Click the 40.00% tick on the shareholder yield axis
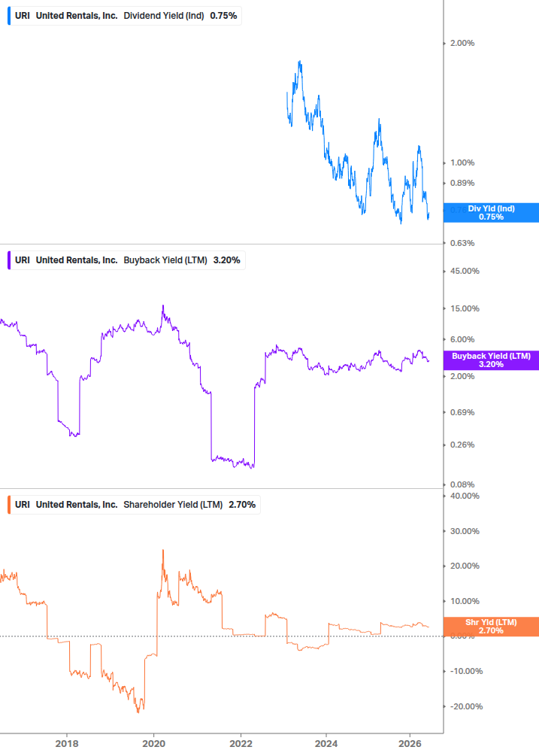Image resolution: width=539 pixels, height=756 pixels. 465,496
